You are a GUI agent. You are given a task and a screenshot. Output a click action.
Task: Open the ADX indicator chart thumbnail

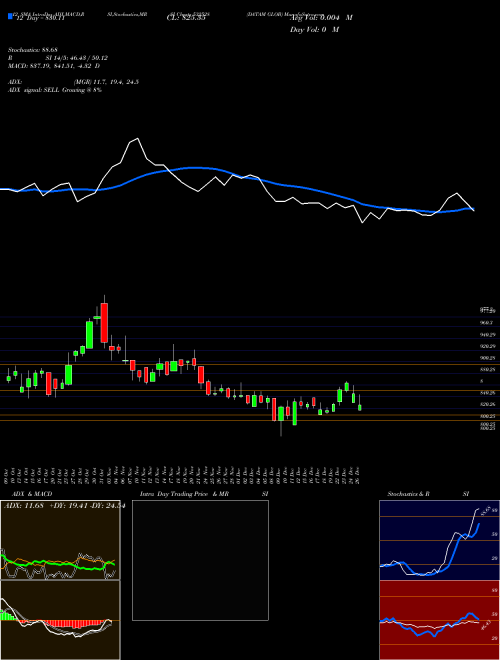point(60,540)
